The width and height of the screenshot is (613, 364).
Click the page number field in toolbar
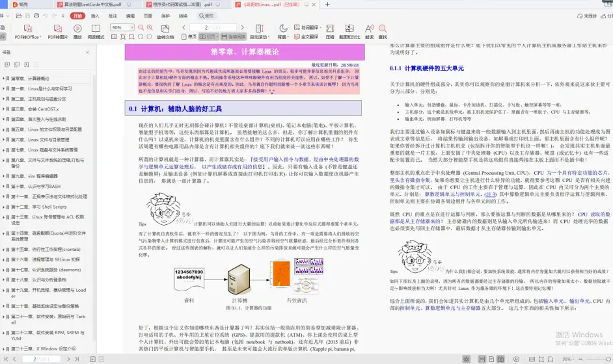[213, 27]
